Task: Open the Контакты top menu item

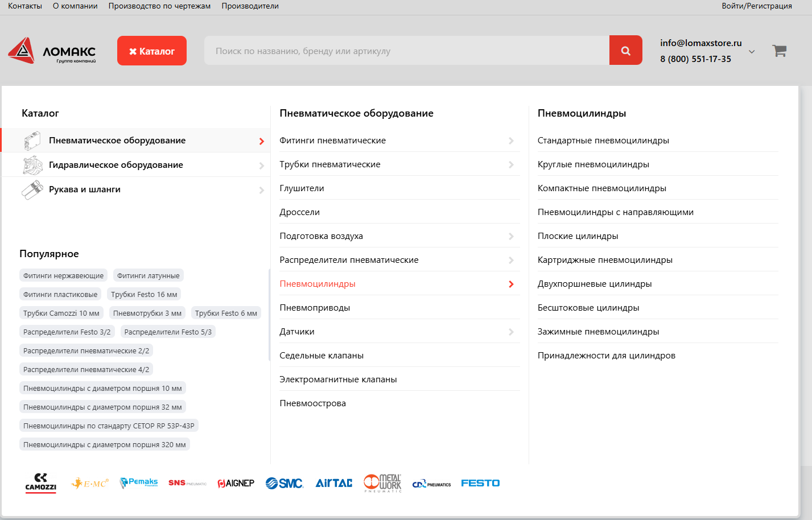Action: click(25, 6)
